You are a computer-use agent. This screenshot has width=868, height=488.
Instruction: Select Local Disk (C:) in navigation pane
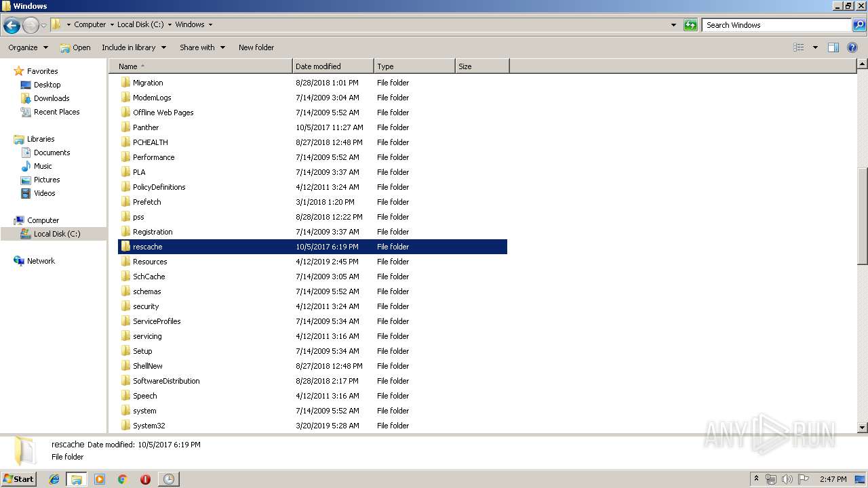pyautogui.click(x=57, y=234)
